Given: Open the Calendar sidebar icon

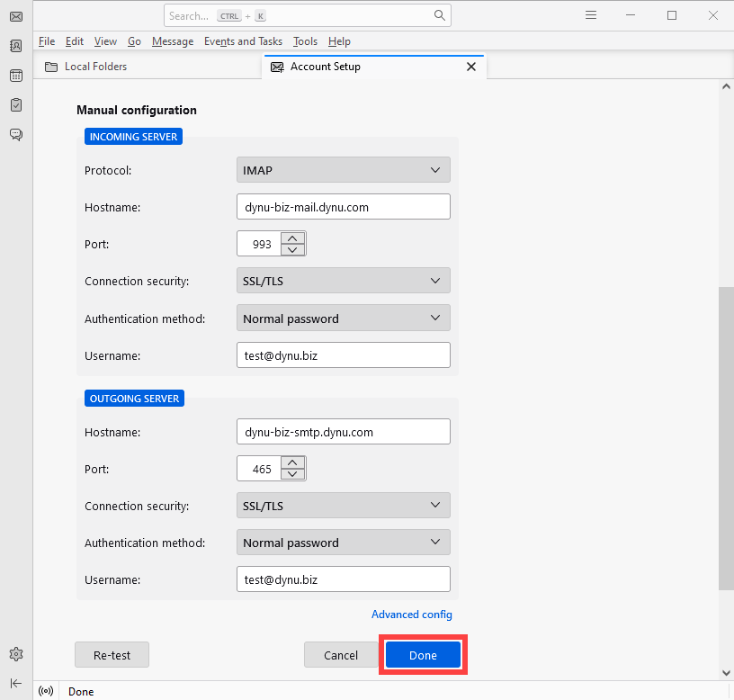Looking at the screenshot, I should (x=16, y=76).
